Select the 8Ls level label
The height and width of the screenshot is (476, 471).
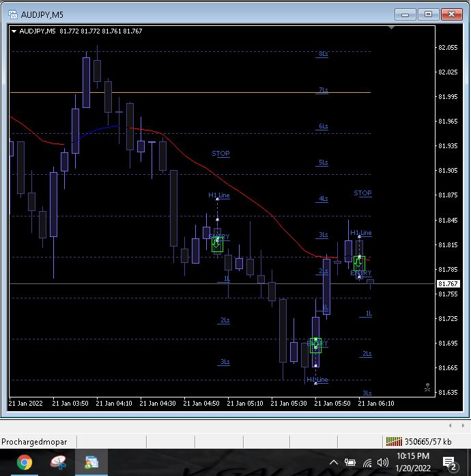(x=323, y=54)
